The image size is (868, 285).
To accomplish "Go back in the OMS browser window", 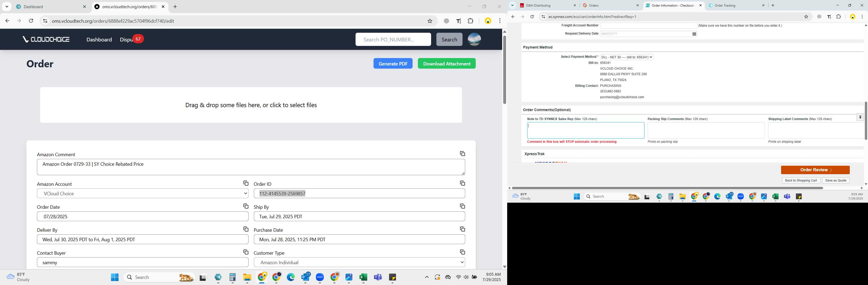I will click(7, 21).
